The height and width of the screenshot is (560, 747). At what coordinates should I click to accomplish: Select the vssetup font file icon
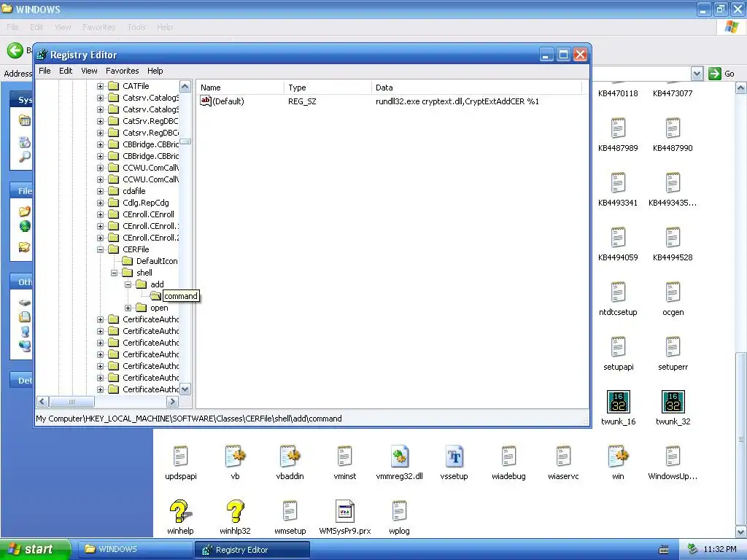click(x=454, y=456)
